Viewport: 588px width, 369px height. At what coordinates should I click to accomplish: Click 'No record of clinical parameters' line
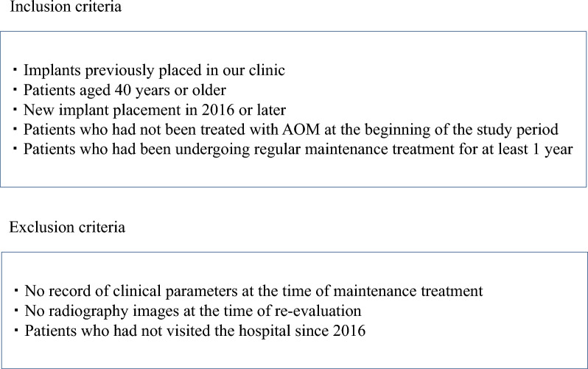(x=254, y=291)
